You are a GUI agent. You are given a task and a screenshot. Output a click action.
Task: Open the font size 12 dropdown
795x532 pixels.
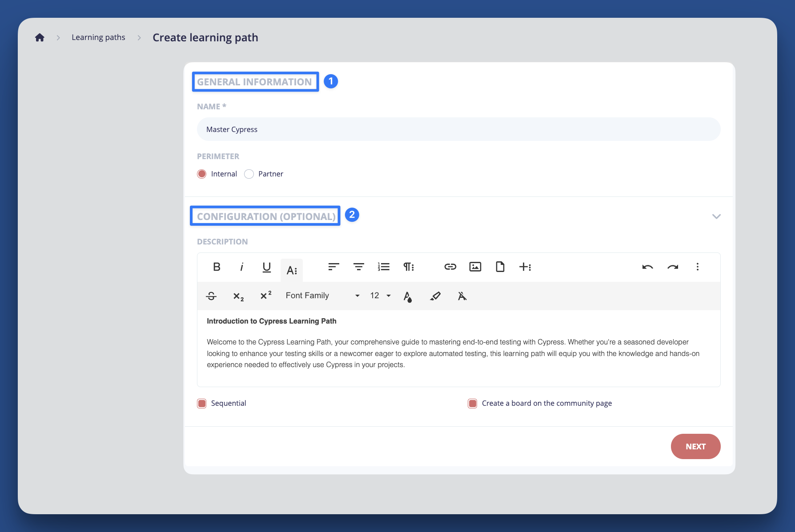[x=380, y=296]
